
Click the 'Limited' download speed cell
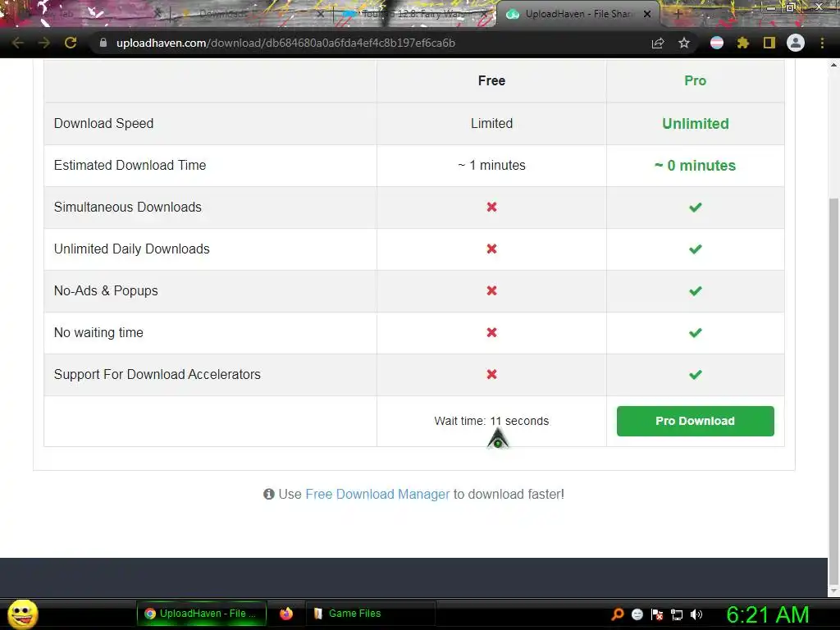pos(491,123)
